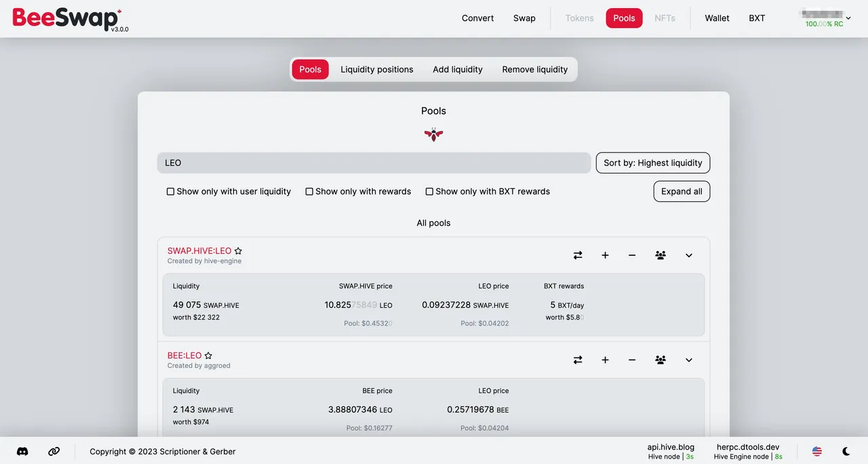Click the 0.25719678 BEE LEO price

point(477,410)
